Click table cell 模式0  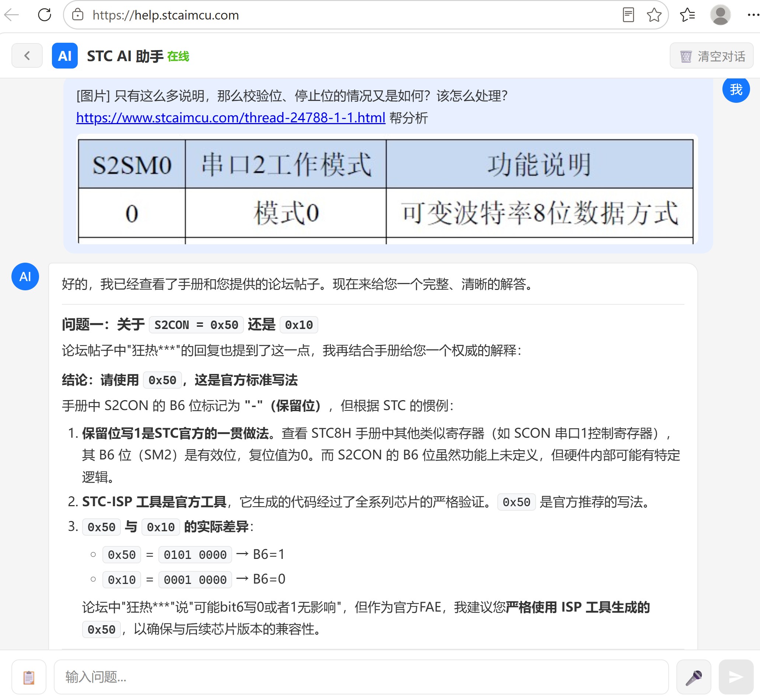[x=286, y=213]
